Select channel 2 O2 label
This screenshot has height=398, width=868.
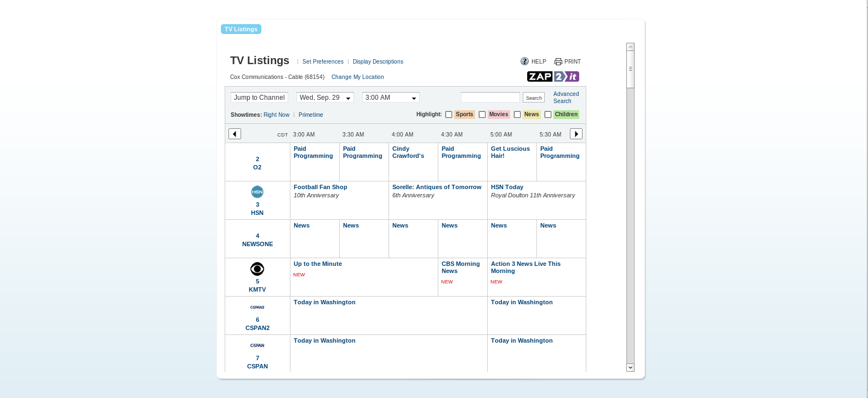258,163
